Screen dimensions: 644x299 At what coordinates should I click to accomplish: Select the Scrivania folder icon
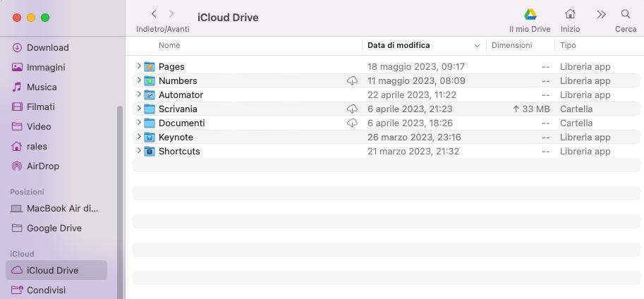pos(150,109)
